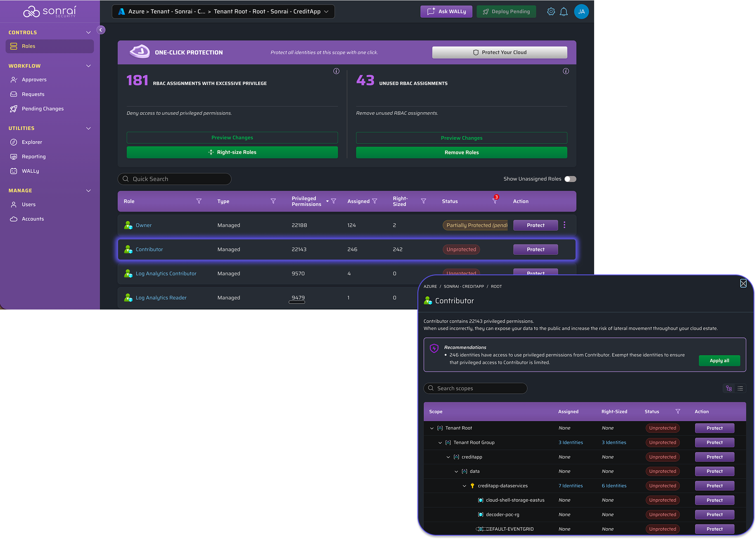
Task: Protect the Tenant Root Group scope
Action: pyautogui.click(x=714, y=442)
